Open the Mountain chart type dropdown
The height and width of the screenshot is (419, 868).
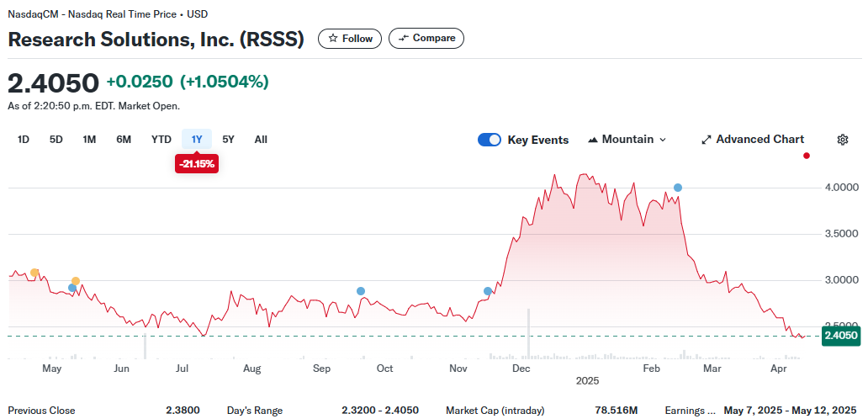[627, 140]
